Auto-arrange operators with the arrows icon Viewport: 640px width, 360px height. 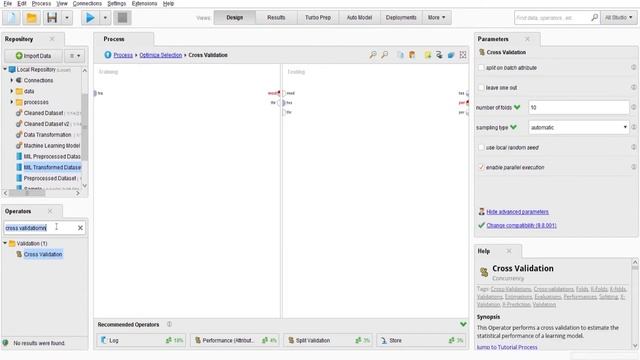tap(439, 55)
